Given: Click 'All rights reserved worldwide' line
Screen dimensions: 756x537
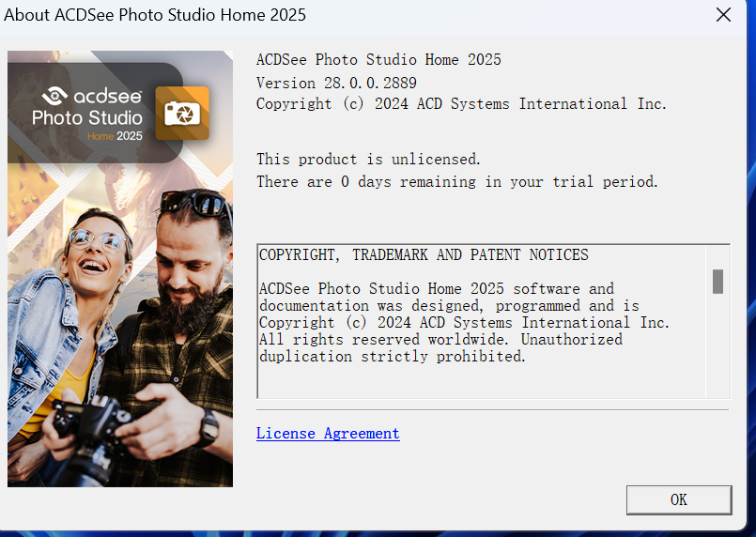Looking at the screenshot, I should pyautogui.click(x=440, y=339).
